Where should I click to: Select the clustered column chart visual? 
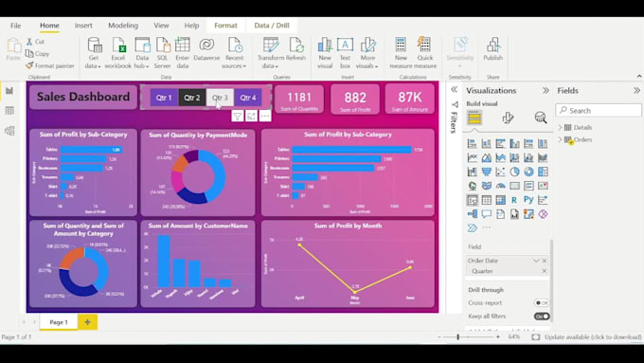point(514,143)
